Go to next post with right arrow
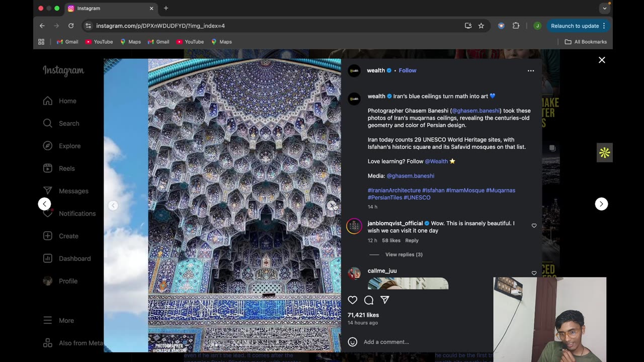The width and height of the screenshot is (644, 362). (x=601, y=204)
